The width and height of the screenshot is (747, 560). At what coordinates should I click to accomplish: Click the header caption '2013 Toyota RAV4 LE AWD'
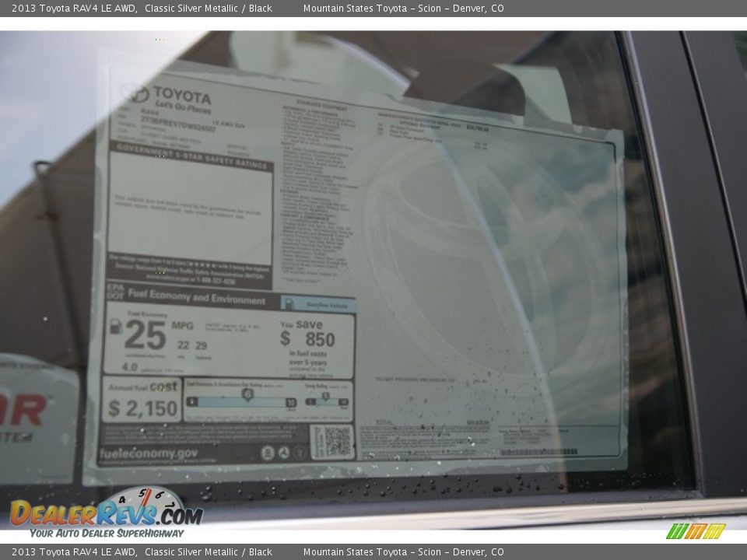click(74, 8)
